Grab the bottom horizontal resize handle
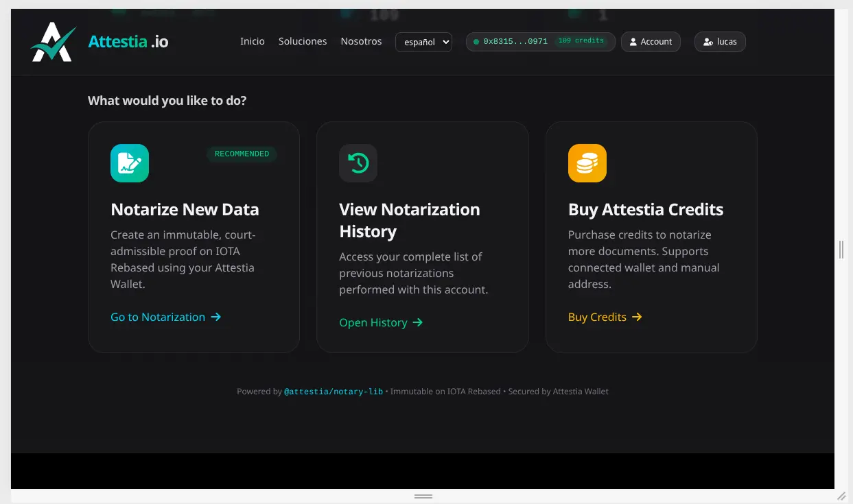This screenshot has width=853, height=504. [x=423, y=496]
